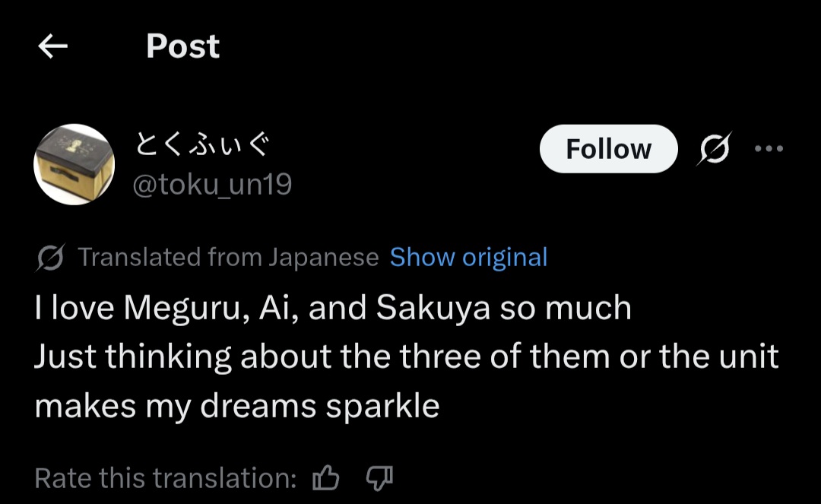Follow the toku_un19 account
This screenshot has width=821, height=504.
[608, 149]
